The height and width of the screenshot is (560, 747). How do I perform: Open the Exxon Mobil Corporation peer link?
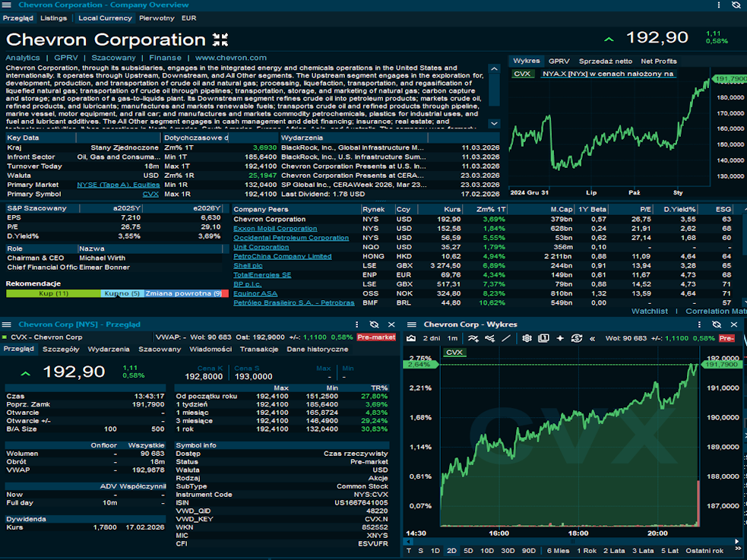pyautogui.click(x=275, y=229)
